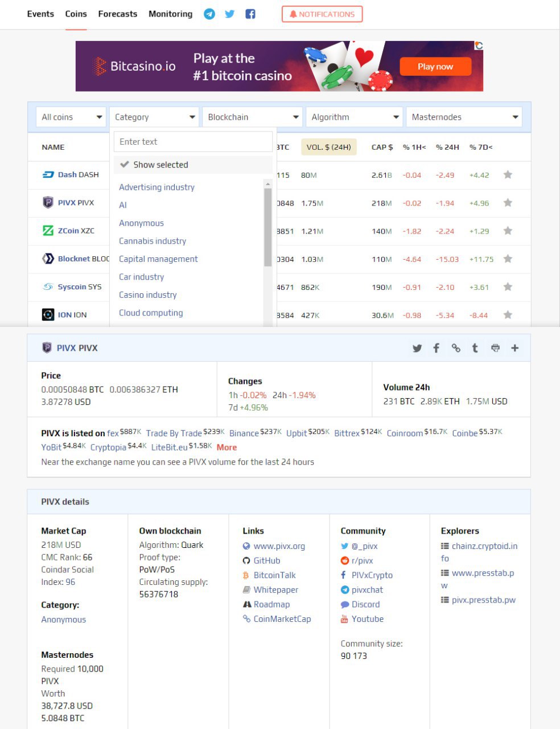Screen dimensions: 560x729
Task: Open the r/pivx Reddit link
Action: point(362,560)
